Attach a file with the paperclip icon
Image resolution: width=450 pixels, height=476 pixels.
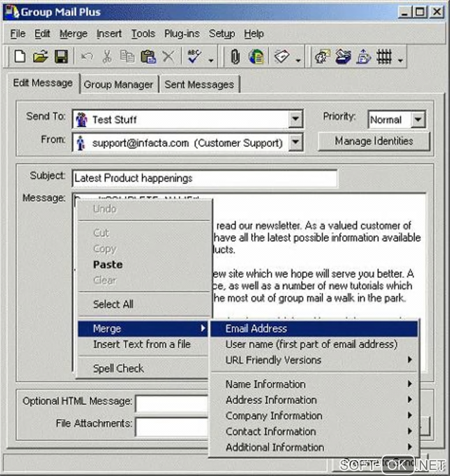(235, 56)
